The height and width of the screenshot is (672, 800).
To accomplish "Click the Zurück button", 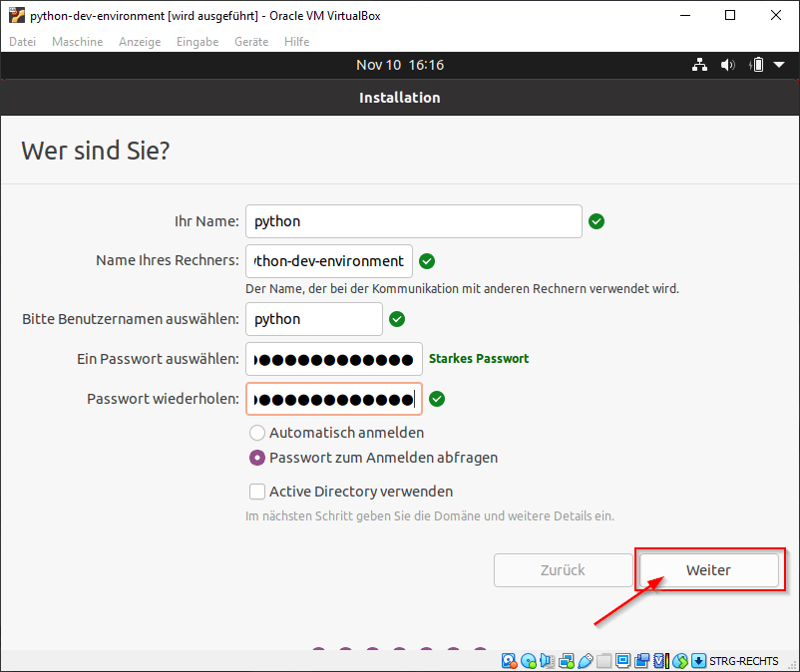I will [563, 569].
